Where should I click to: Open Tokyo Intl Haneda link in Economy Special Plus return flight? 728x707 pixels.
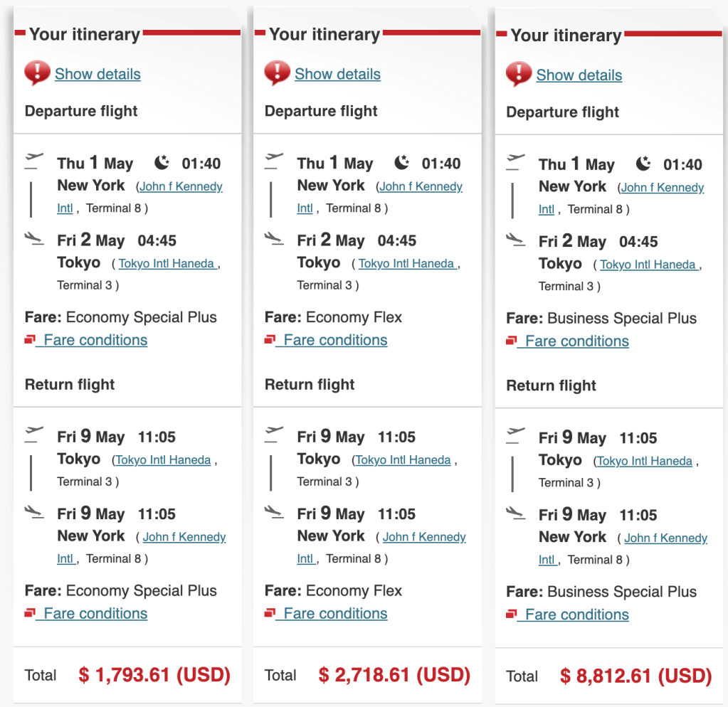[x=163, y=460]
